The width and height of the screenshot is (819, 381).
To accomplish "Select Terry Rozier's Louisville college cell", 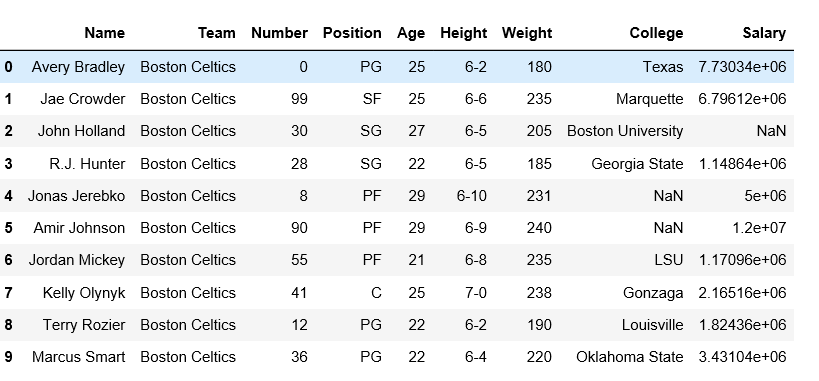I will pos(652,325).
